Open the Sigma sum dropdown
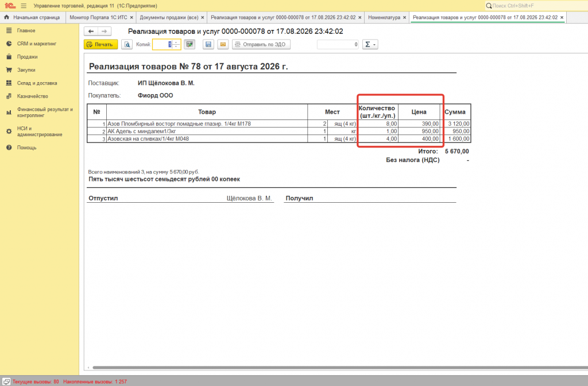 coord(370,44)
